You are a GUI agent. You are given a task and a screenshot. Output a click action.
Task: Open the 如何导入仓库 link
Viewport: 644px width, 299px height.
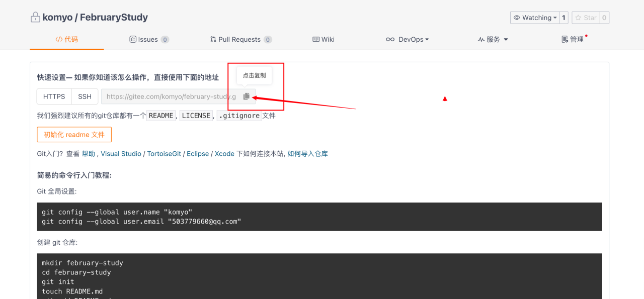click(307, 154)
